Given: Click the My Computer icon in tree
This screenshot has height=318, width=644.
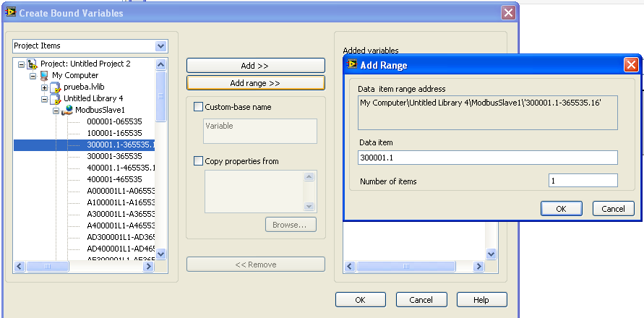Looking at the screenshot, I should [x=44, y=75].
